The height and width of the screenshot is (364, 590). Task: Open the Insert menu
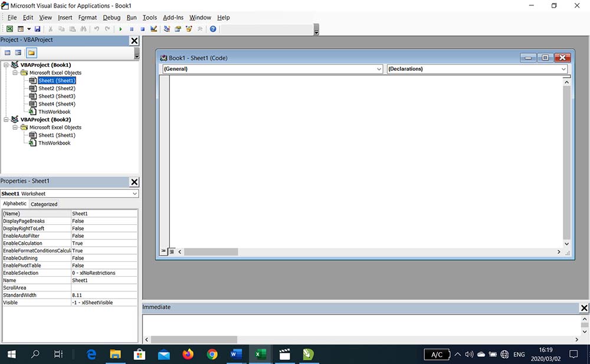pyautogui.click(x=65, y=17)
